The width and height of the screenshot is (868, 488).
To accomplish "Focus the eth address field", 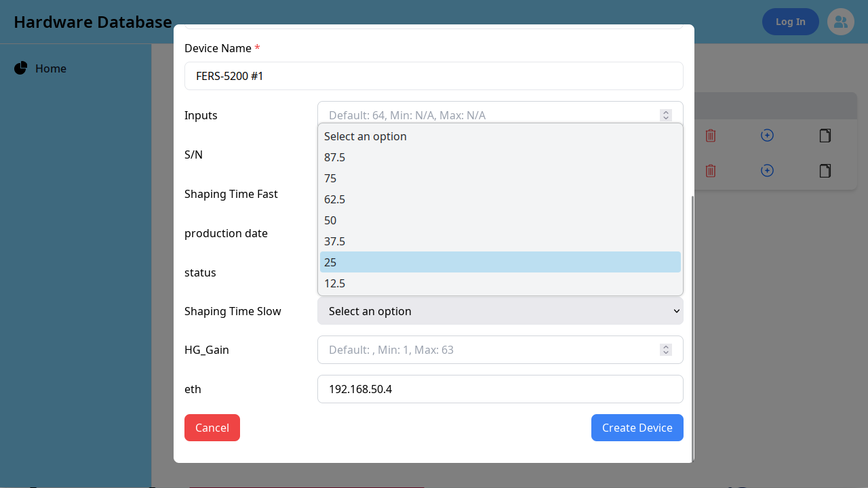I will point(500,389).
